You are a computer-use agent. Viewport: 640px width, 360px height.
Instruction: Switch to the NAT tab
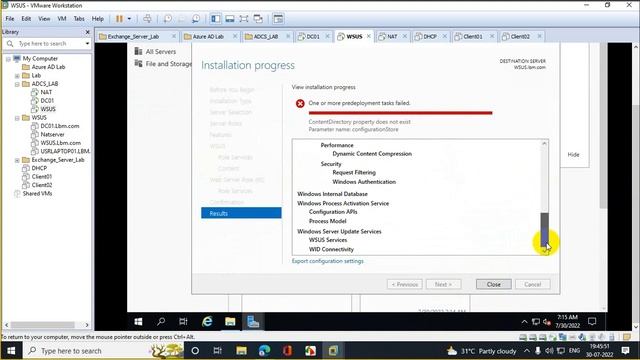point(392,36)
